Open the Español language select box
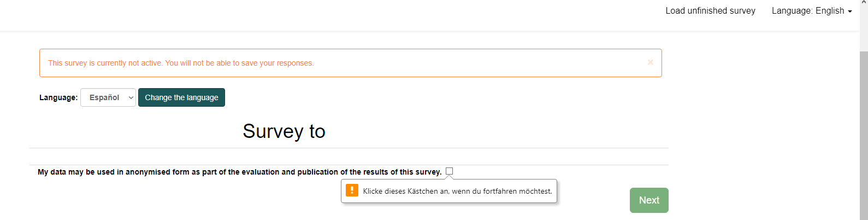This screenshot has height=220, width=868. tap(108, 97)
